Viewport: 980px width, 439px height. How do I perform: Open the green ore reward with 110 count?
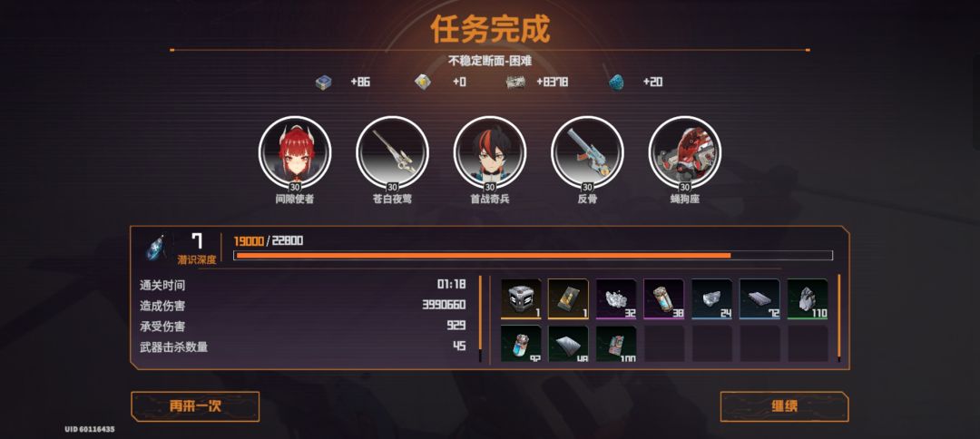808,299
